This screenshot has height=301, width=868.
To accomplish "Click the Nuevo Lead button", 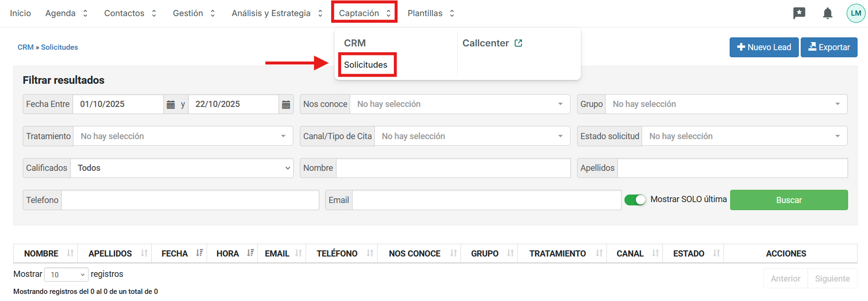I will 764,47.
